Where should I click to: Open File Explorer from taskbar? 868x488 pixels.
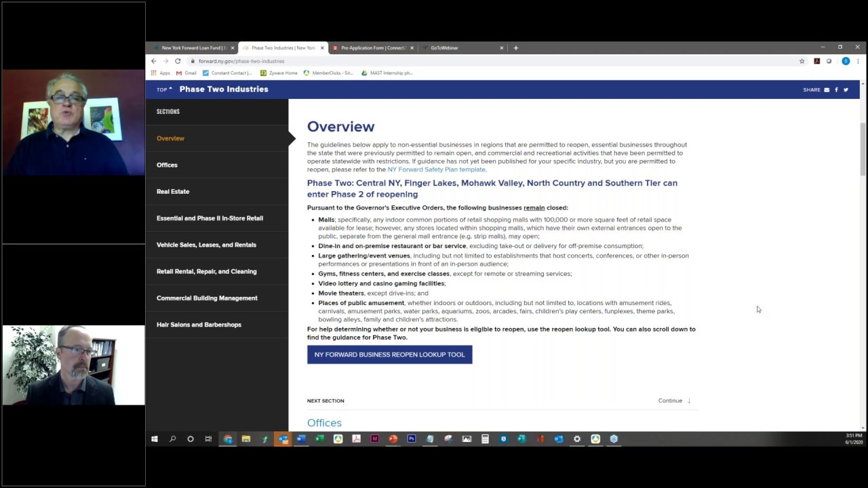246,439
